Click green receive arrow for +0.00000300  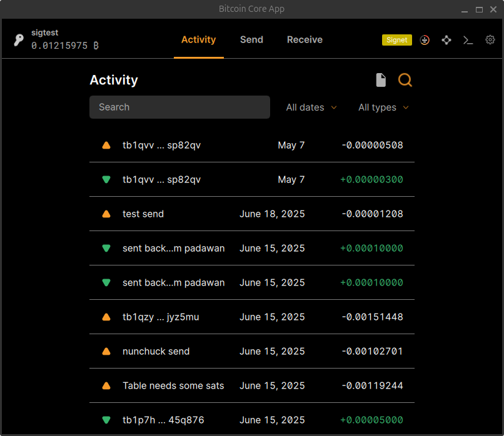tap(106, 179)
